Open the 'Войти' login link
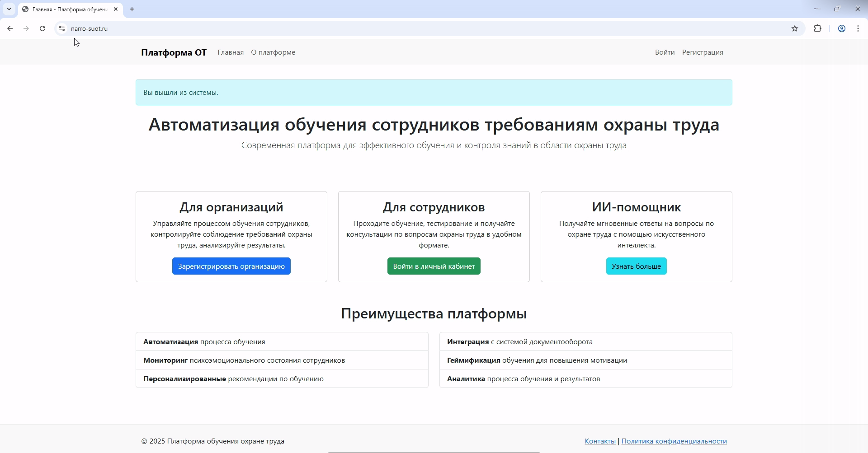Viewport: 868px width, 453px height. click(665, 52)
